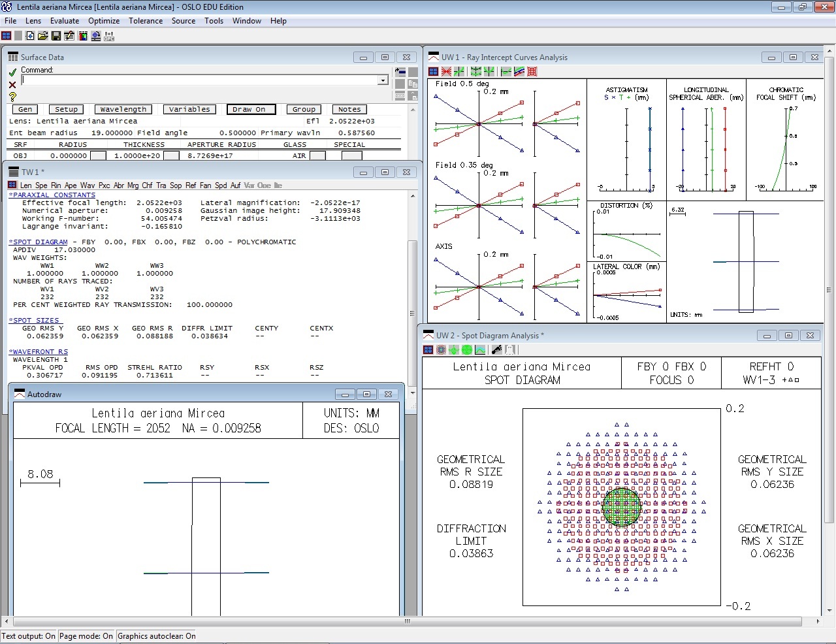Toggle Graphics autoclear On in status bar
836x644 pixels.
click(157, 636)
